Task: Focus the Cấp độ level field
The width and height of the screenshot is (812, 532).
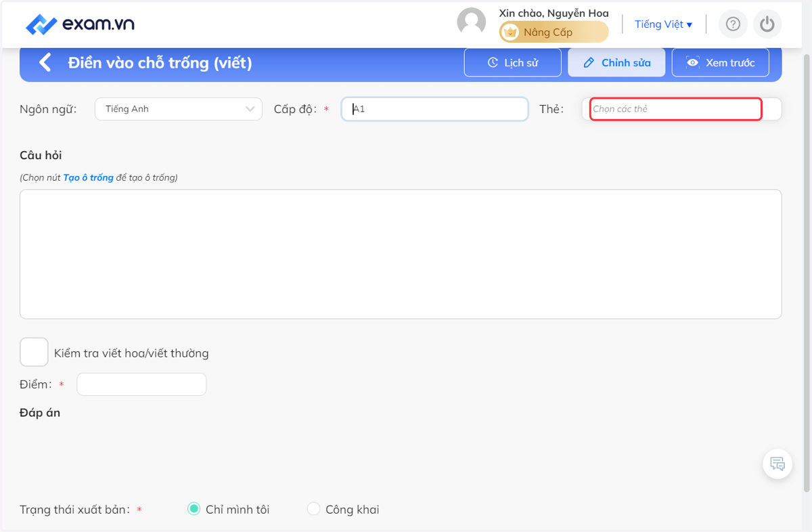Action: [x=434, y=109]
